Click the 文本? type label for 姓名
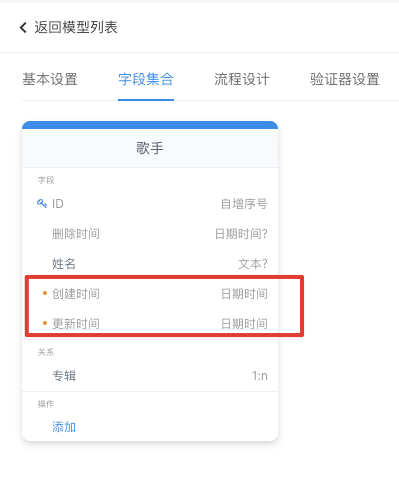This screenshot has height=499, width=399. coord(253,264)
